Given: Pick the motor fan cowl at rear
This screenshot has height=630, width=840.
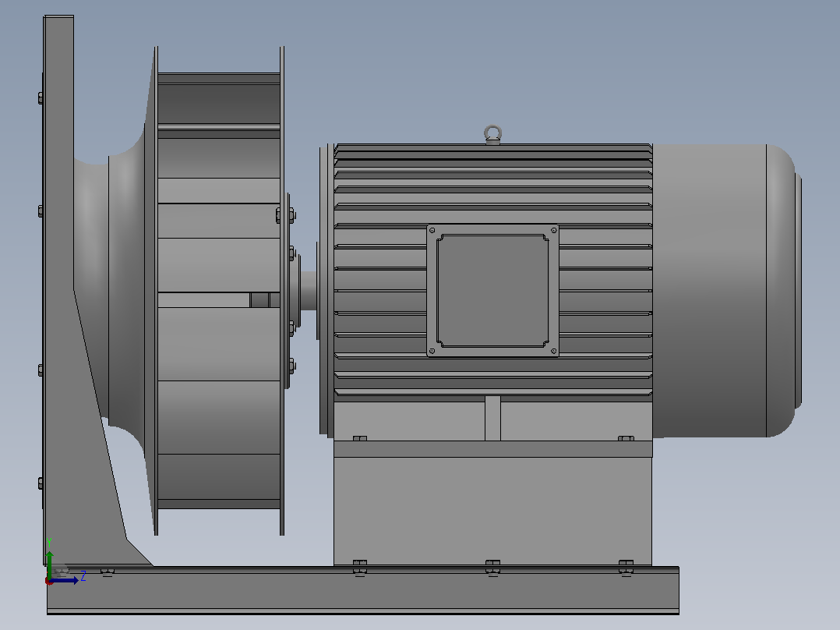Looking at the screenshot, I should pos(726,290).
